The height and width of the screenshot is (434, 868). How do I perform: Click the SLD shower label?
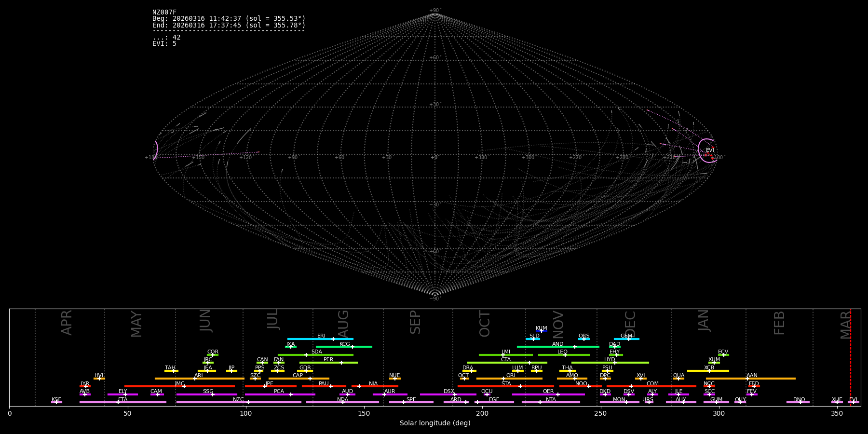[534, 336]
